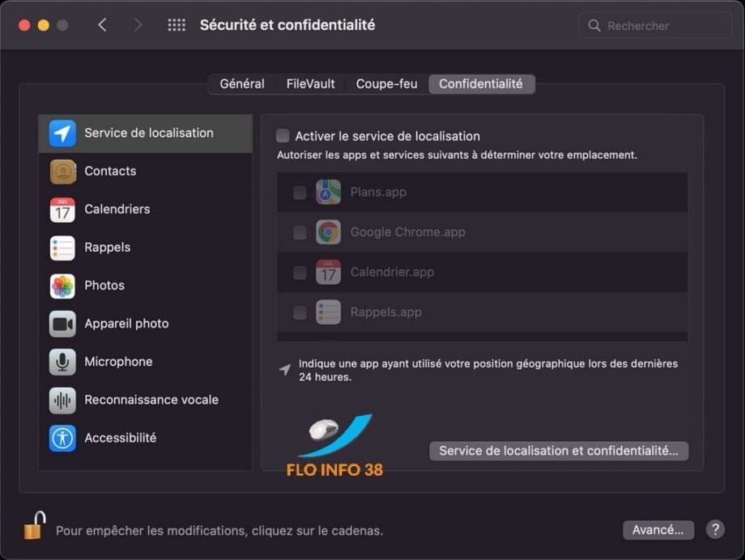The height and width of the screenshot is (560, 745).
Task: Click the Rappels.app name in list
Action: (385, 312)
